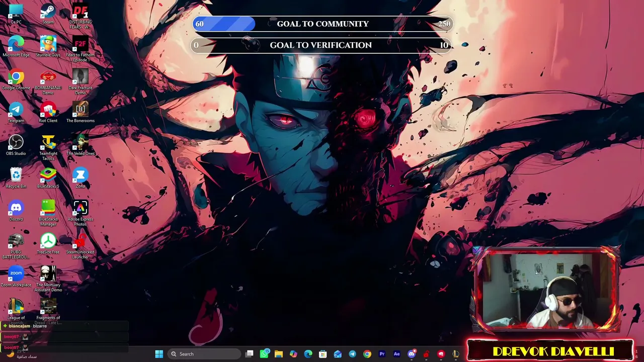
Task: Open the weather widget in taskbar corner
Action: pos(23,354)
